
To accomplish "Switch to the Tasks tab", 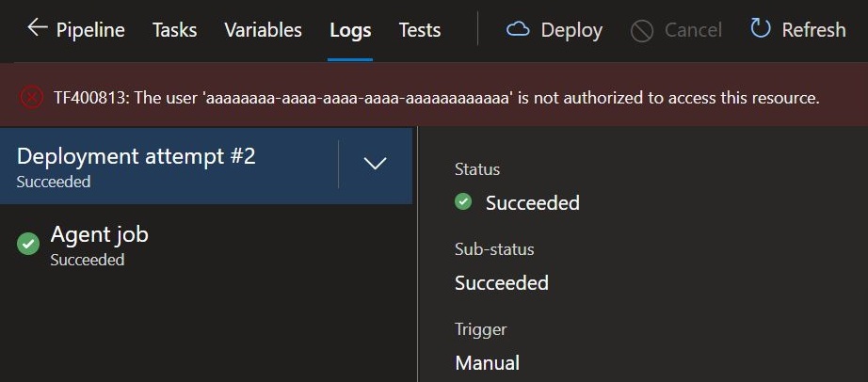I will pyautogui.click(x=174, y=30).
